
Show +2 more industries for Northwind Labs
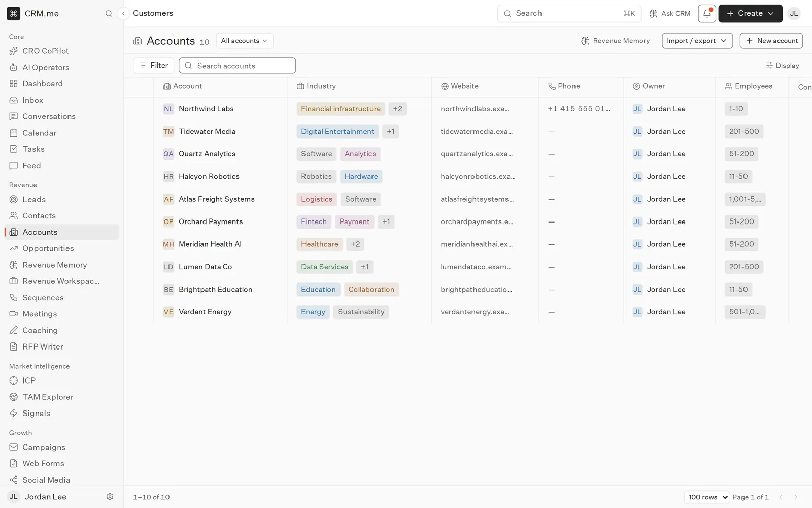[x=397, y=109]
